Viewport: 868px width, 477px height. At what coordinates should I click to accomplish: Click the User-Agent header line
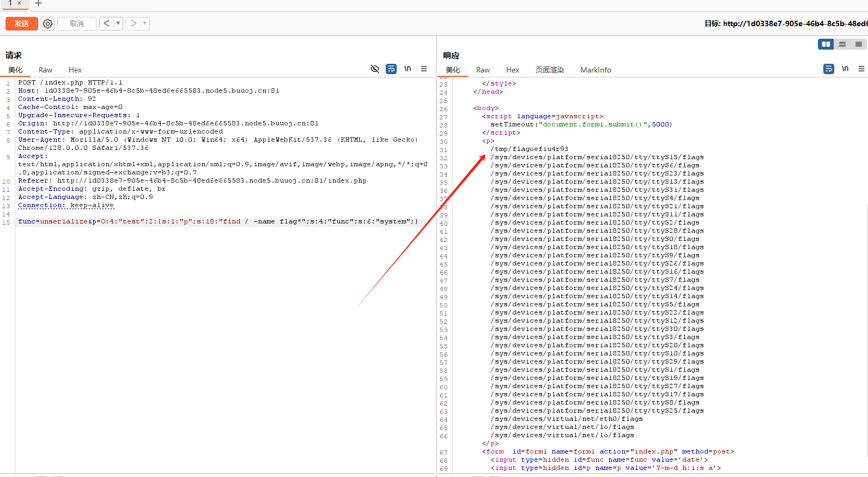click(x=218, y=144)
